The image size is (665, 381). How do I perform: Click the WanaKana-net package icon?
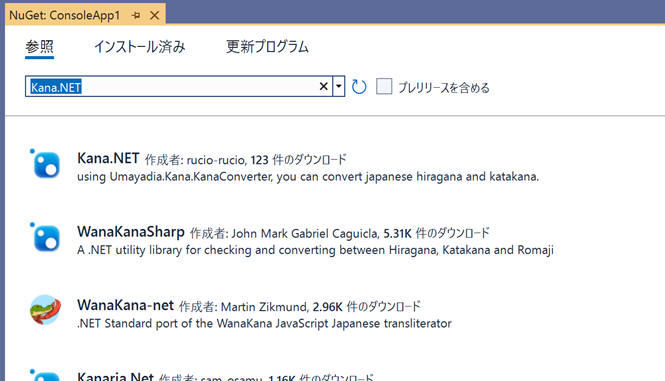pyautogui.click(x=45, y=310)
